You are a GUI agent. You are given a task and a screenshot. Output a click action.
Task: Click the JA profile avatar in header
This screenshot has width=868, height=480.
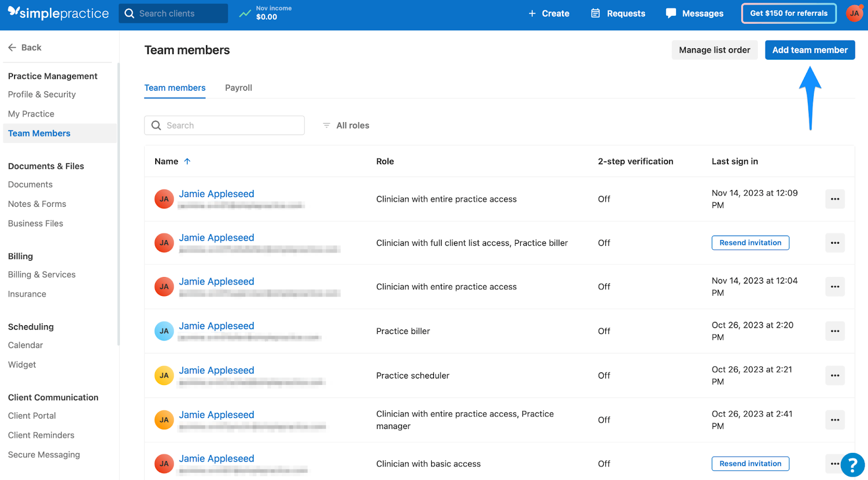[x=854, y=14]
